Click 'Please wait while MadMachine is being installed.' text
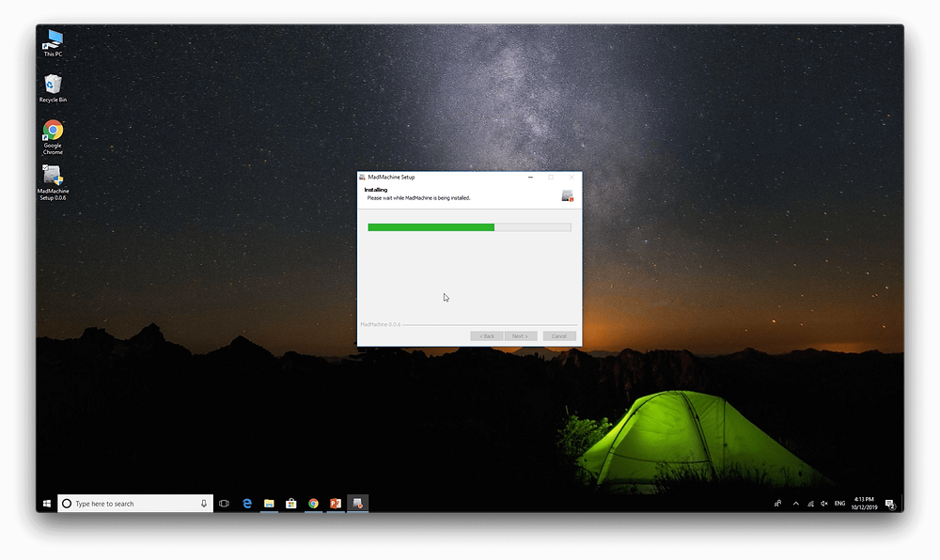This screenshot has width=940, height=560. pyautogui.click(x=418, y=198)
